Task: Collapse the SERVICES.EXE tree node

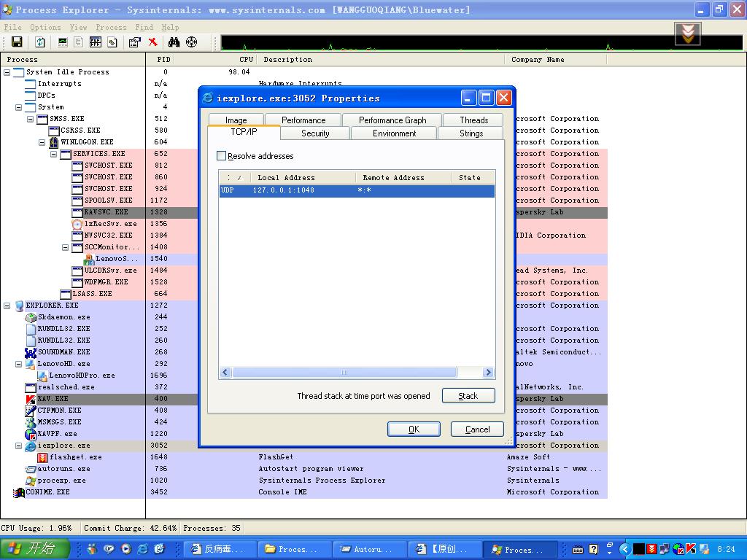Action: coord(54,154)
